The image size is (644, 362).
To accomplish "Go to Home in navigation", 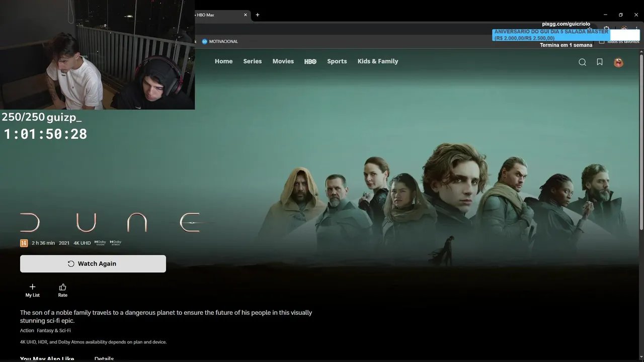I will click(223, 61).
